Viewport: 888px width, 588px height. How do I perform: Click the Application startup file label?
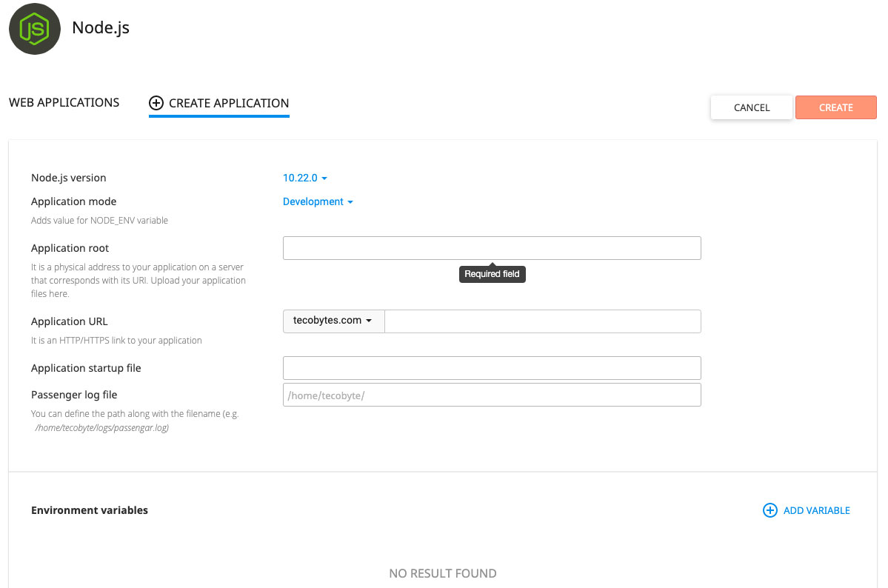tap(86, 368)
